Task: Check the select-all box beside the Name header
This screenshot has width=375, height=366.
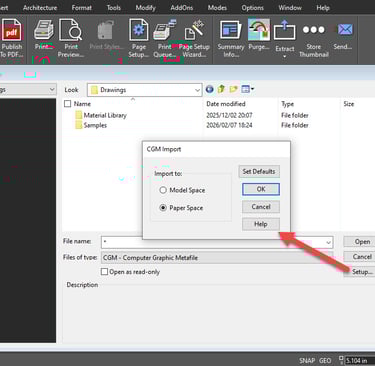Action: (68, 104)
